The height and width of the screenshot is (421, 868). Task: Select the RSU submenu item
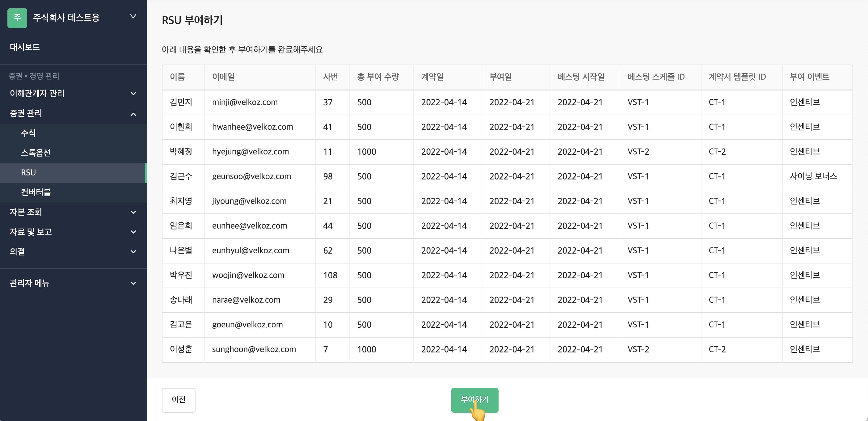point(74,173)
